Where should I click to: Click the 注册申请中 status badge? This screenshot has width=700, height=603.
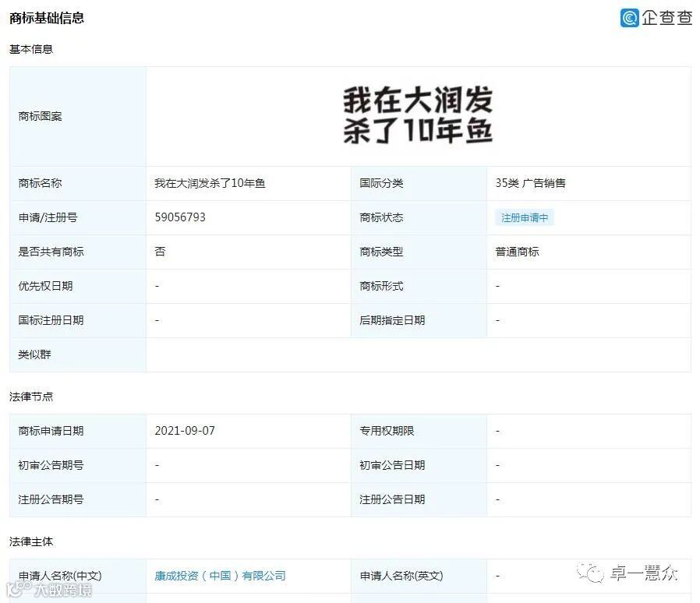click(525, 218)
